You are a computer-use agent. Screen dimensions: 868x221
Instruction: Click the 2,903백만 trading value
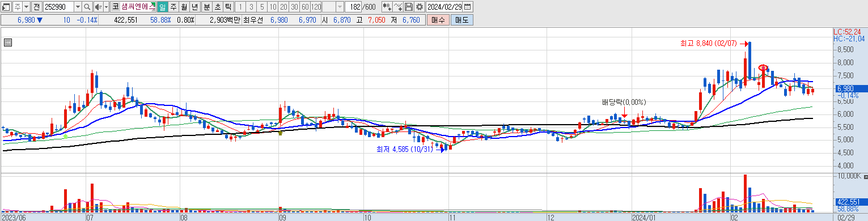[x=225, y=20]
